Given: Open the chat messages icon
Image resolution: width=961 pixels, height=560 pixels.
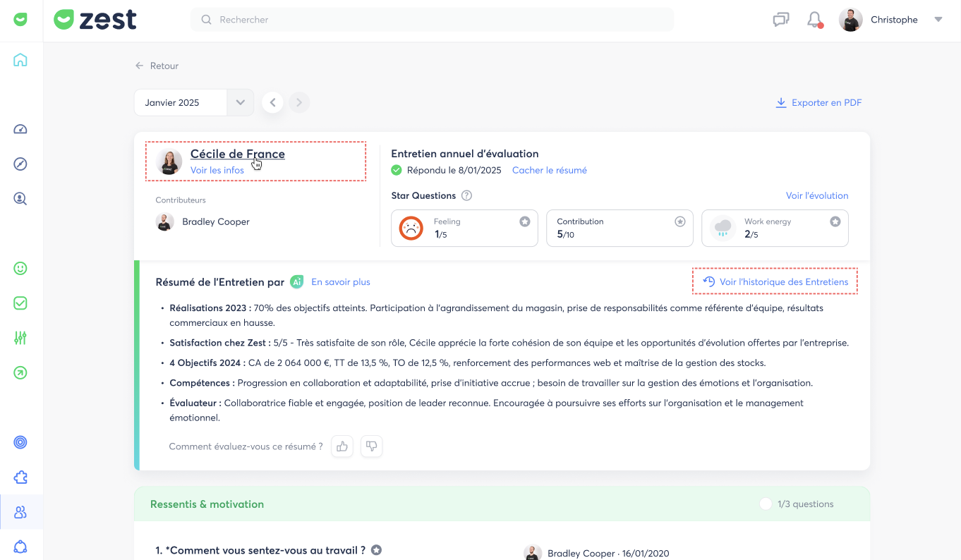Looking at the screenshot, I should pos(780,20).
